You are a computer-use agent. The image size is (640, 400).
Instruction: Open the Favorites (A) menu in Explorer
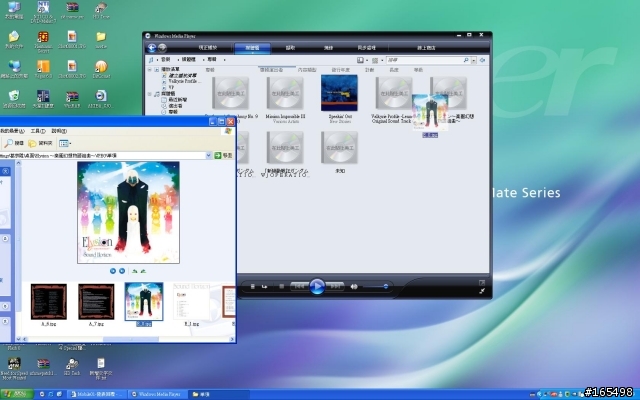tap(12, 131)
